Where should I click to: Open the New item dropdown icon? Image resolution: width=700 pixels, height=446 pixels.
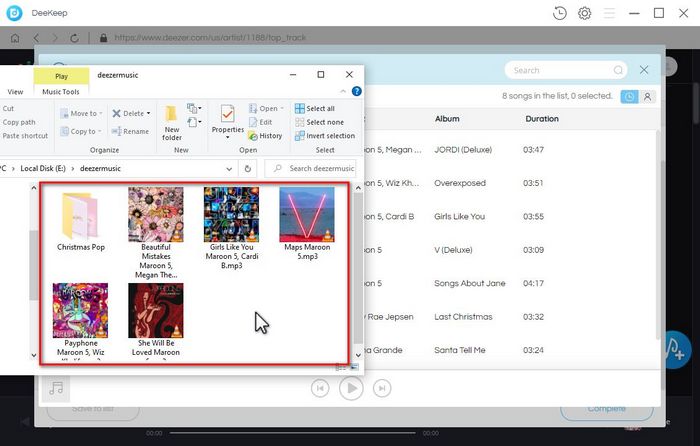click(x=194, y=108)
